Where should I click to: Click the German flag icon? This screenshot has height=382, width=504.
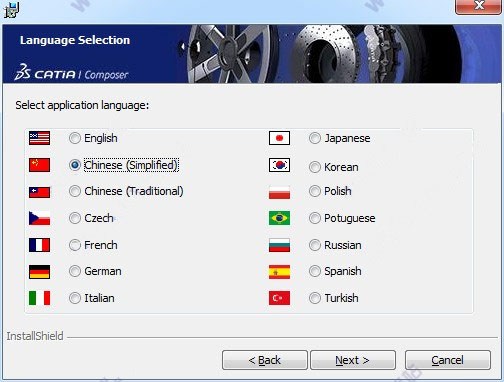tap(39, 272)
